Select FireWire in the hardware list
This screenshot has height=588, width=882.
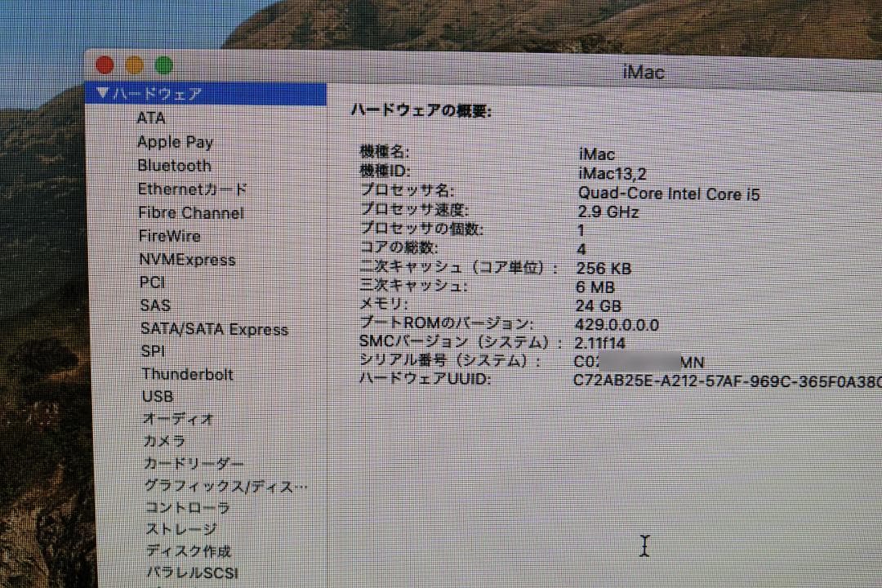[x=169, y=235]
